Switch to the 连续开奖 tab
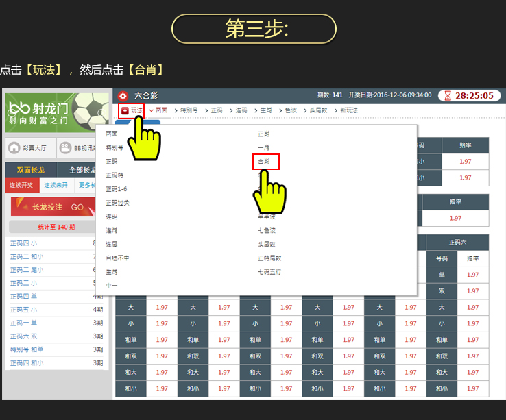The image size is (506, 420). [x=21, y=185]
